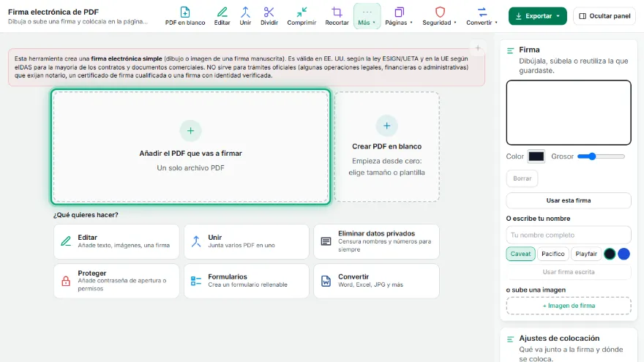Click the Firma panel header icon
This screenshot has height=362, width=644.
point(510,50)
